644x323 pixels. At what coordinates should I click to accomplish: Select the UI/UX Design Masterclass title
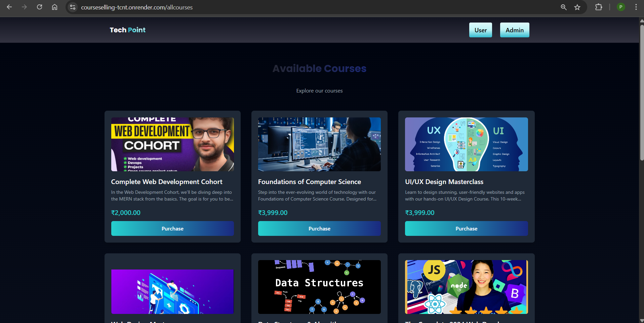point(444,182)
